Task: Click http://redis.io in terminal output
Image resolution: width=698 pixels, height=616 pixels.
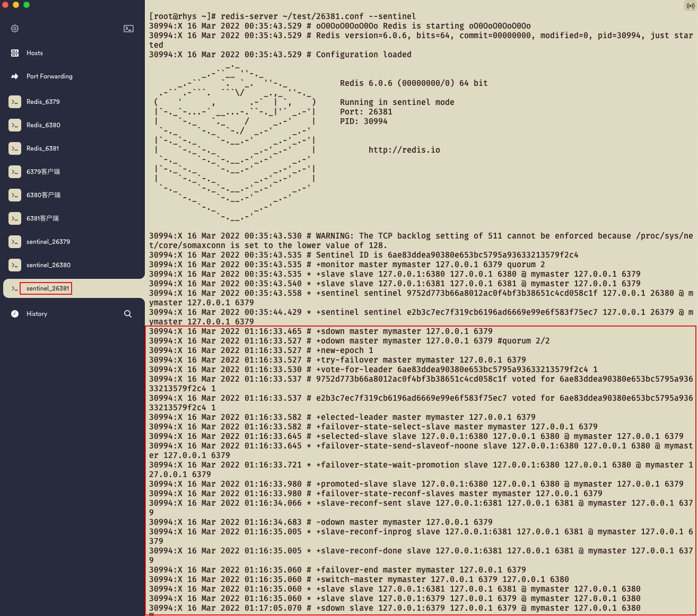Action: (404, 150)
